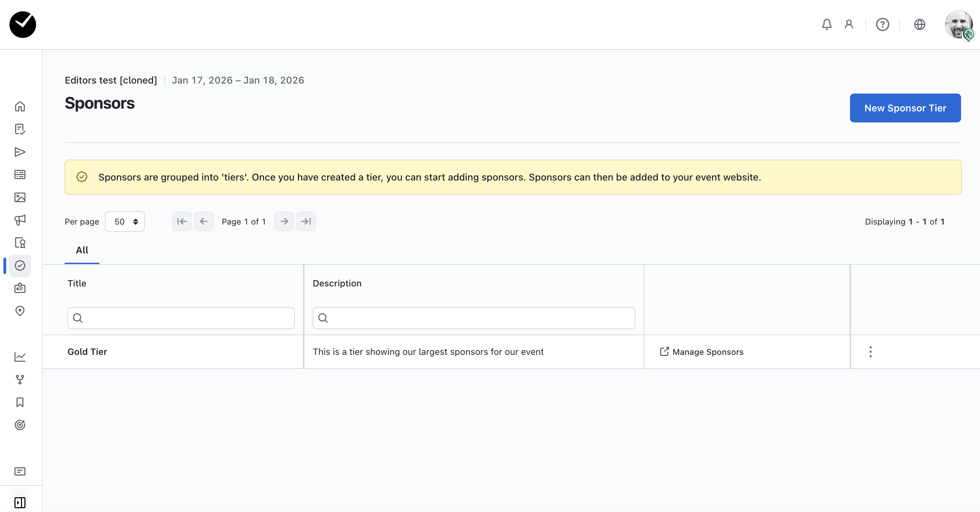The width and height of the screenshot is (980, 512).
Task: Toggle the sidebar expand panel icon
Action: (x=20, y=502)
